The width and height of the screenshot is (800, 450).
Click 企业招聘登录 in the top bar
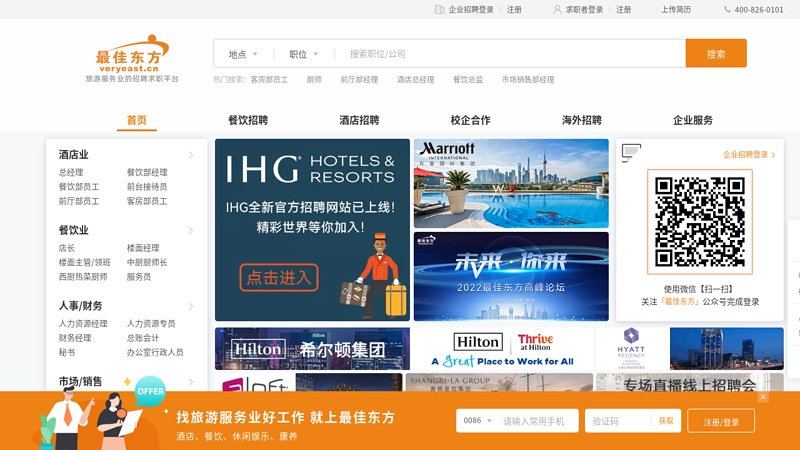click(x=471, y=9)
